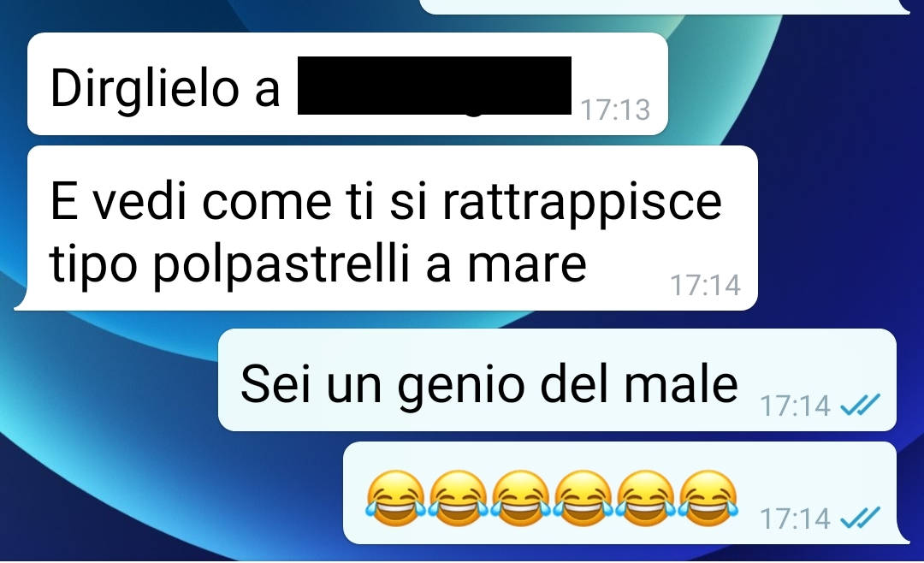Tap the 'Sei un genio del male' message
The width and height of the screenshot is (924, 563).
coord(558,380)
